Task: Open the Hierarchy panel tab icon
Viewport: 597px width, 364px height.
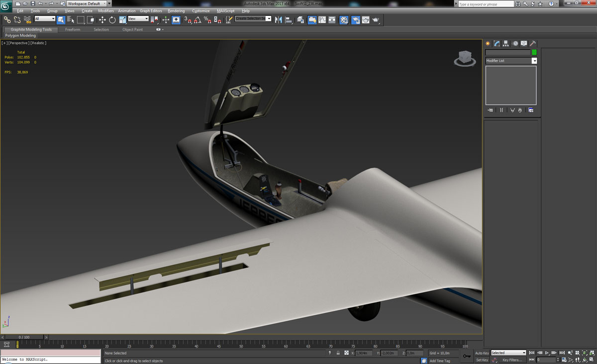Action: pyautogui.click(x=505, y=44)
